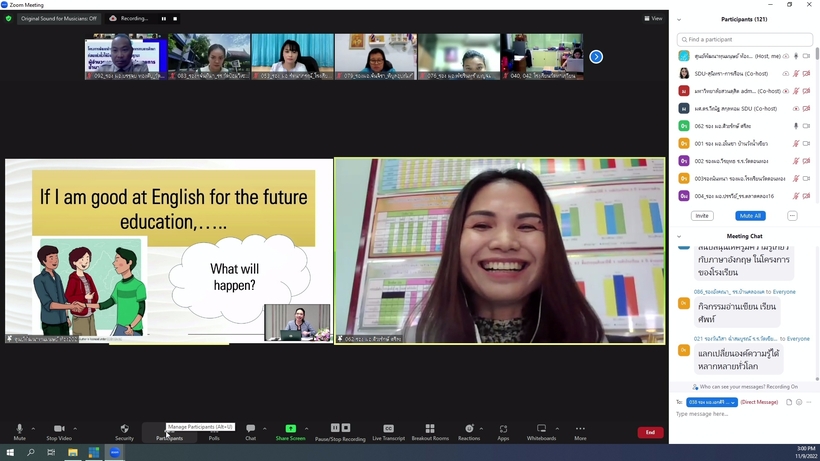The image size is (820, 461).
Task: Click the Type message here field
Action: pos(743,414)
